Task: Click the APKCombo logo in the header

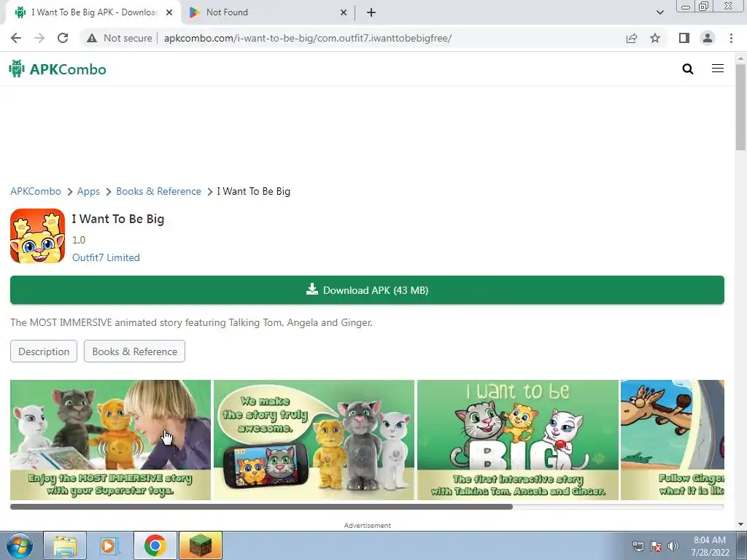Action: point(58,69)
